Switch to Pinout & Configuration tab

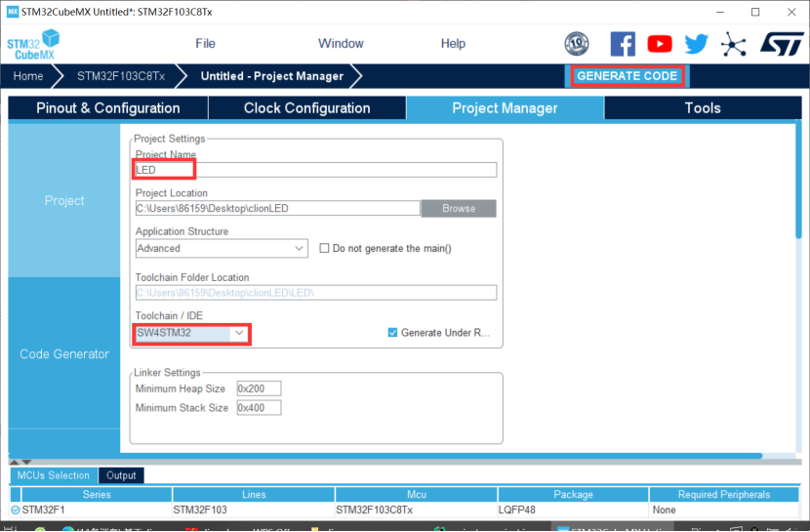pos(108,108)
